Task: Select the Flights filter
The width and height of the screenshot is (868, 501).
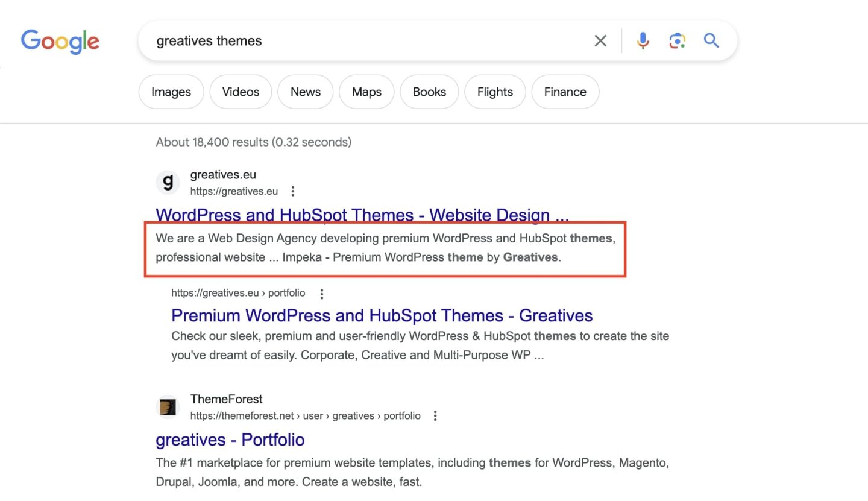Action: (x=495, y=92)
